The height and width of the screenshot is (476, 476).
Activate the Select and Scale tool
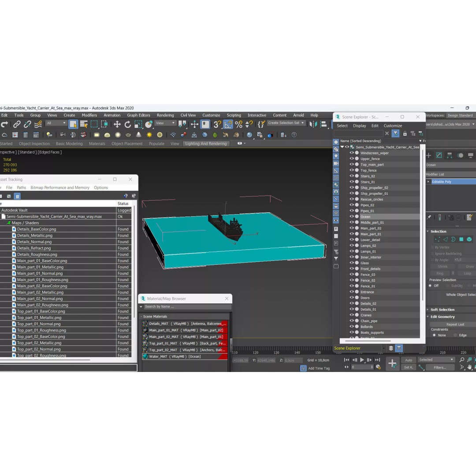(138, 124)
